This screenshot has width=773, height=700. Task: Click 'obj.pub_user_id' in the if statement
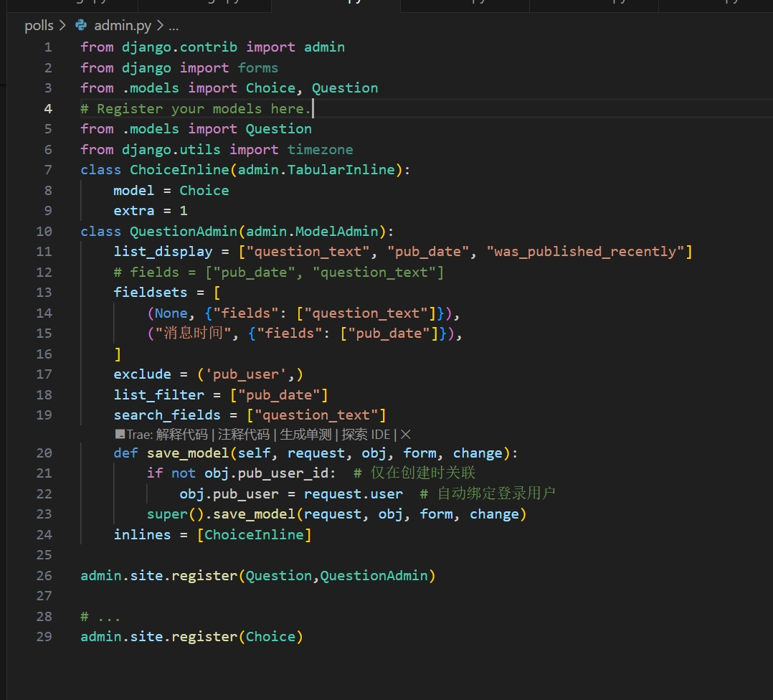pyautogui.click(x=266, y=474)
